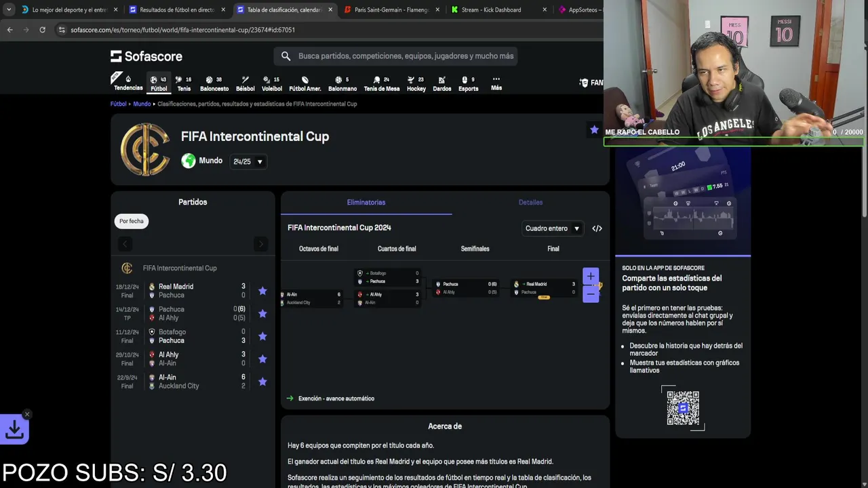Open the Botafogo-Pachuca quarterfinal bracket box
The height and width of the screenshot is (488, 868).
pyautogui.click(x=388, y=277)
